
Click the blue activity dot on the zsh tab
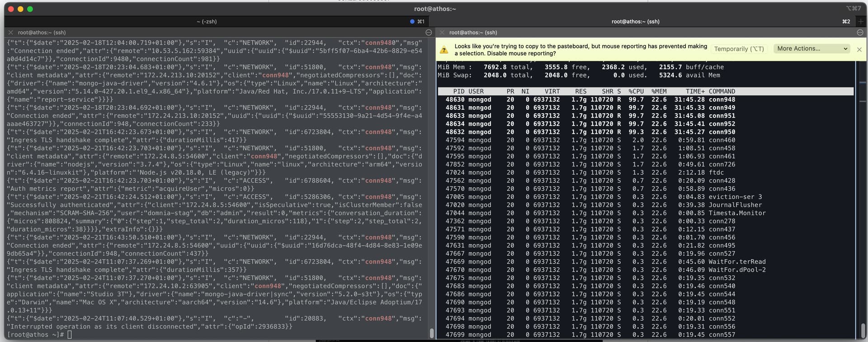click(x=412, y=21)
